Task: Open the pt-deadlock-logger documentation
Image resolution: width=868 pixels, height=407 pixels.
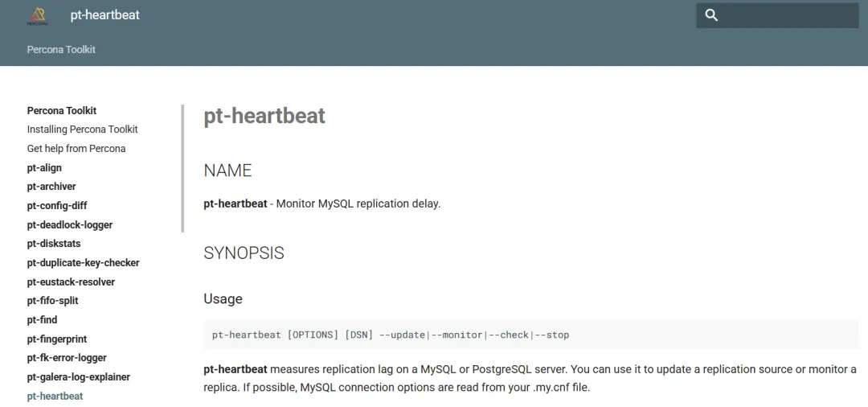Action: click(x=70, y=225)
